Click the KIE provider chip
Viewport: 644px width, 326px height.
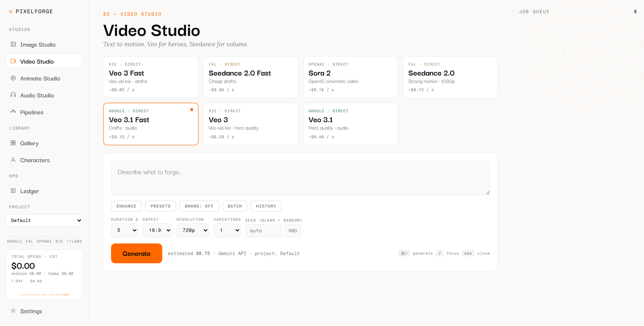point(59,241)
